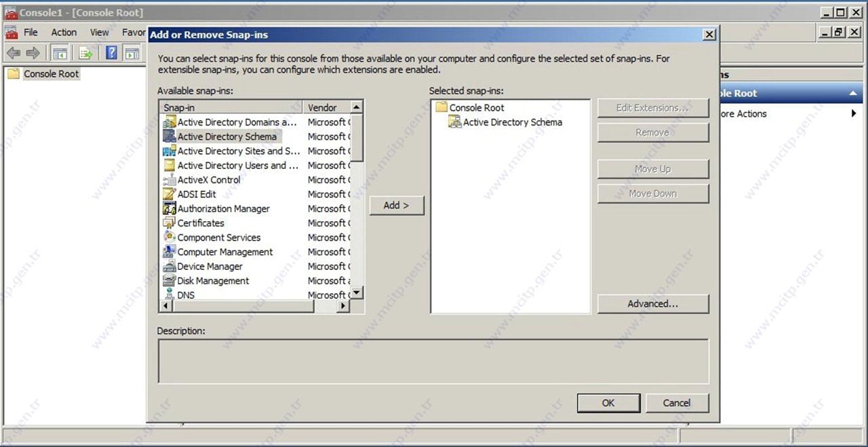Image resolution: width=868 pixels, height=447 pixels.
Task: Click the Component Services icon
Action: click(170, 237)
